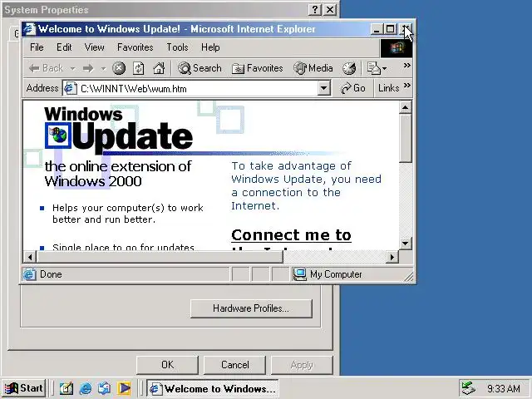Screen dimensions: 532x399
Task: Go to Home page icon
Action: coord(159,68)
